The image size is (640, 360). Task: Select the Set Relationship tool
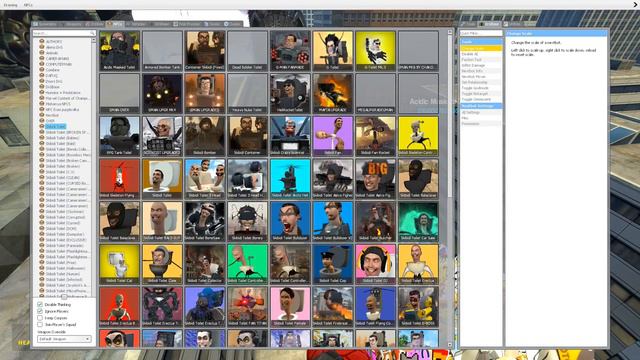(x=481, y=82)
